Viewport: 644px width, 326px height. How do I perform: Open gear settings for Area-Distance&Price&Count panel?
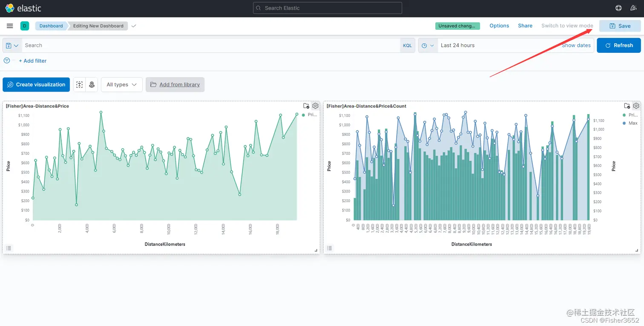coord(636,106)
